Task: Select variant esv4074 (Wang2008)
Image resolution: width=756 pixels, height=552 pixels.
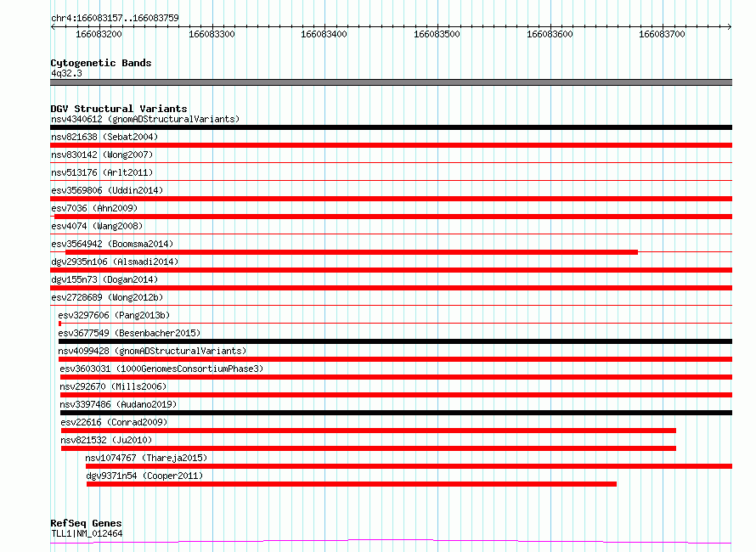Action: click(97, 226)
